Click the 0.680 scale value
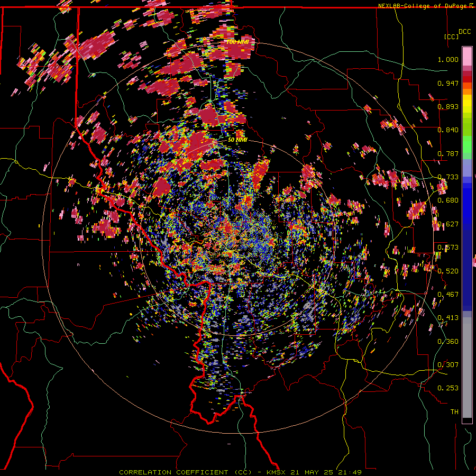Viewport: 476px width, 476px height. coord(448,200)
